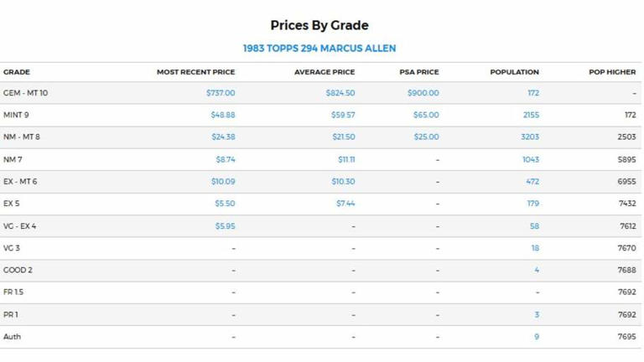Click the EX-MT 6 average price $10.30
The width and height of the screenshot is (644, 362).
[343, 181]
